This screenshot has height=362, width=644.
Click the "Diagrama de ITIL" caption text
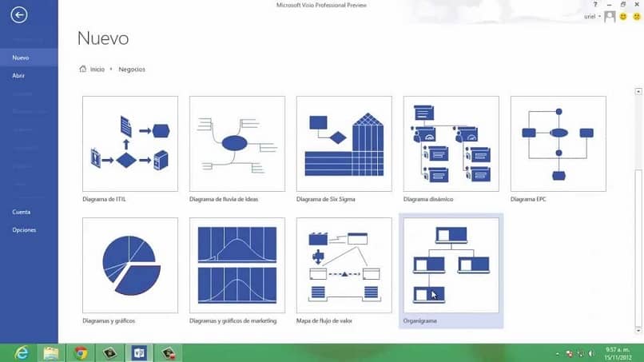[x=104, y=199]
